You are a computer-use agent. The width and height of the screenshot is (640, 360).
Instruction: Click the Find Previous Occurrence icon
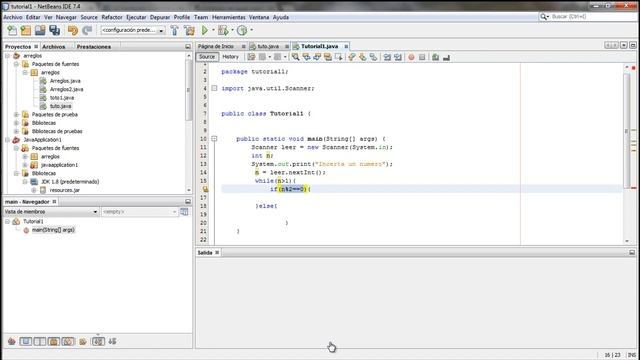(306, 57)
